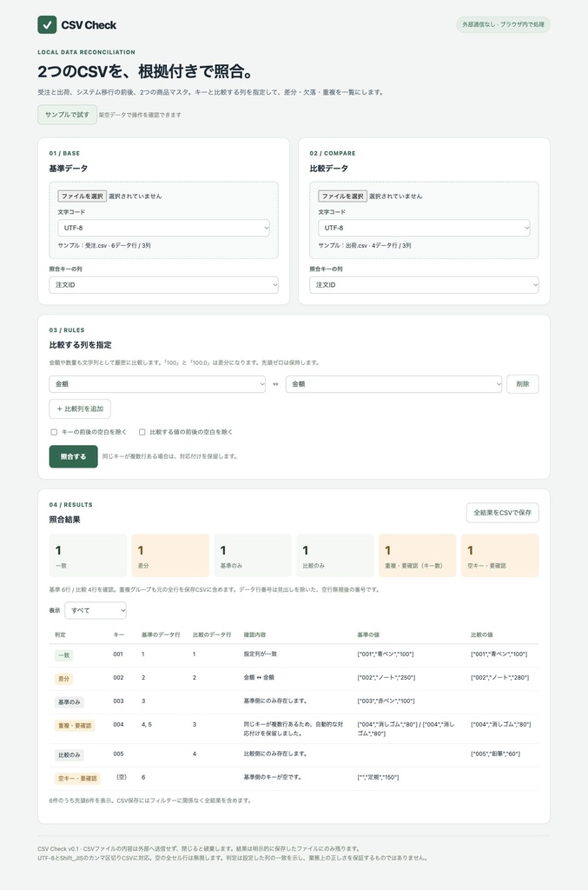The height and width of the screenshot is (890, 588).
Task: Click the 差分 badge in row 002
Action: coord(64,679)
